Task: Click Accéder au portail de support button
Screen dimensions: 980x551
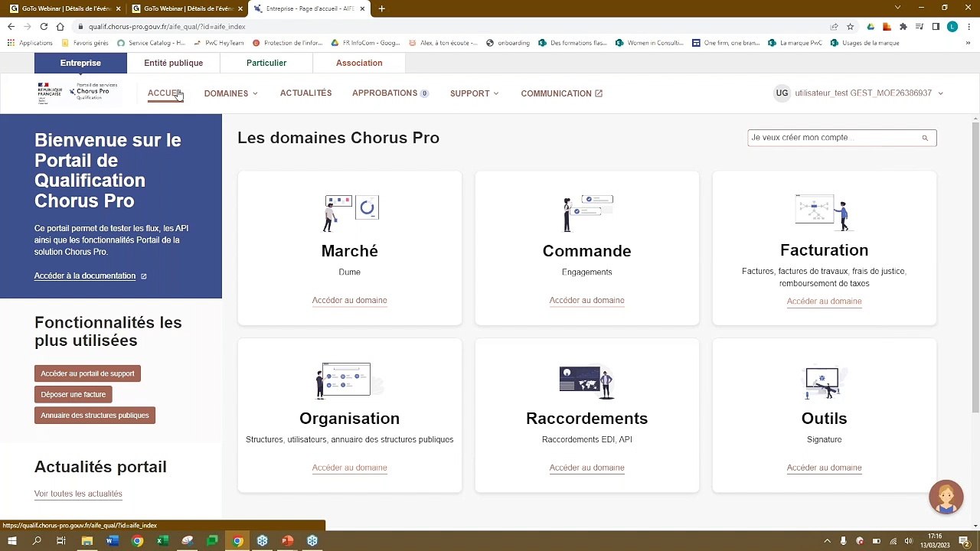Action: [x=87, y=373]
